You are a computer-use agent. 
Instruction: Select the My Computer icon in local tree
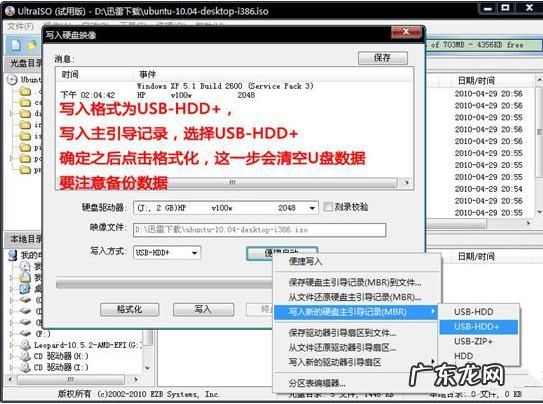click(x=13, y=255)
